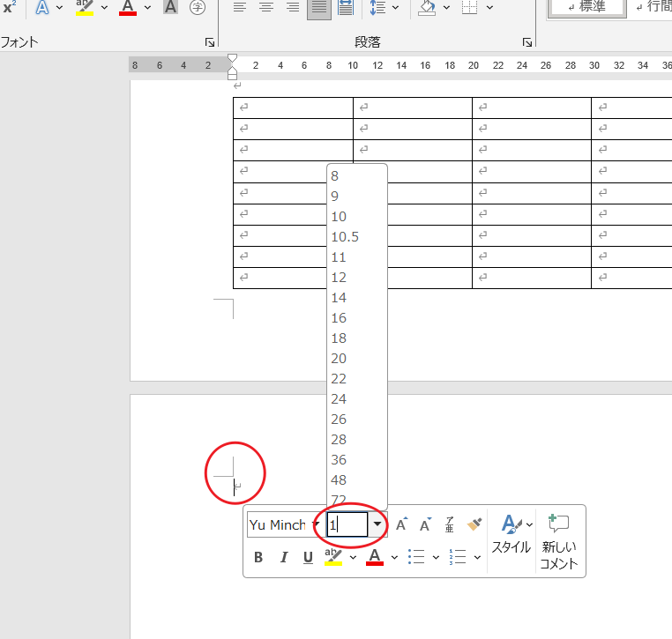
Task: Apply red font color in mini toolbar
Action: [x=374, y=557]
